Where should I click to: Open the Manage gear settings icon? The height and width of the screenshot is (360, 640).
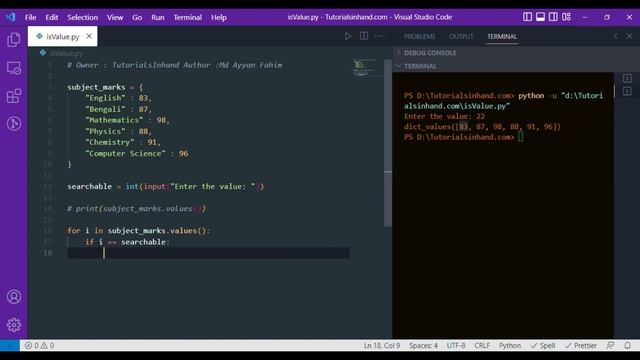point(14,325)
